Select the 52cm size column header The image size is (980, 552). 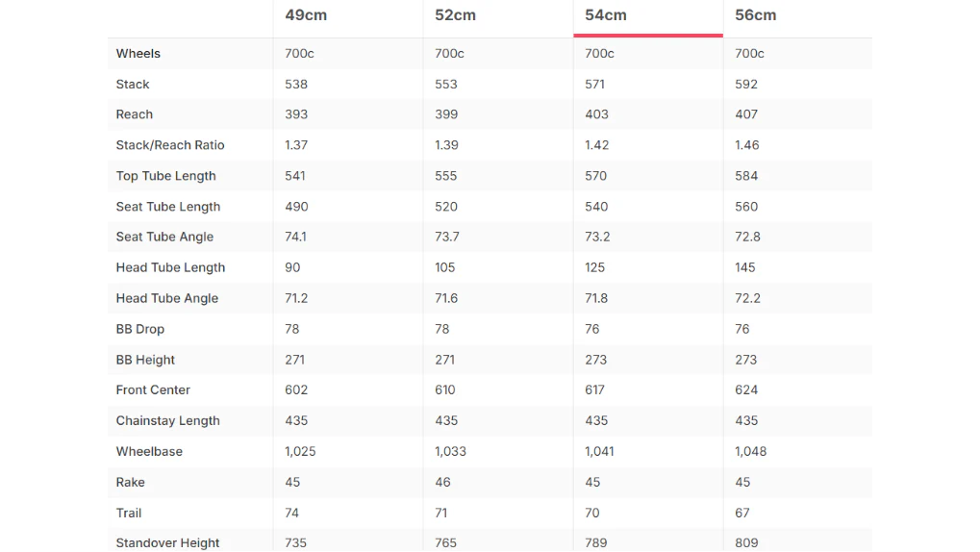[x=455, y=15]
